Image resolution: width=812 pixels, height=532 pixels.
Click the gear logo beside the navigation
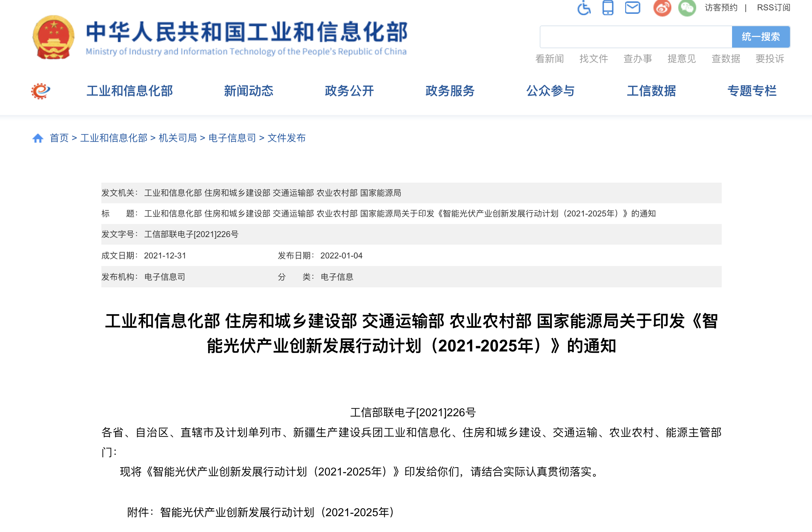coord(41,91)
